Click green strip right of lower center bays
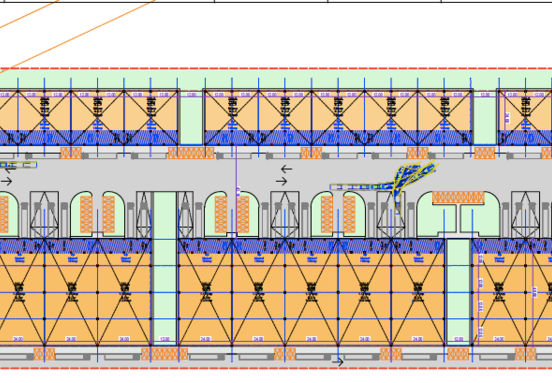This screenshot has height=383, width=552. [x=458, y=292]
